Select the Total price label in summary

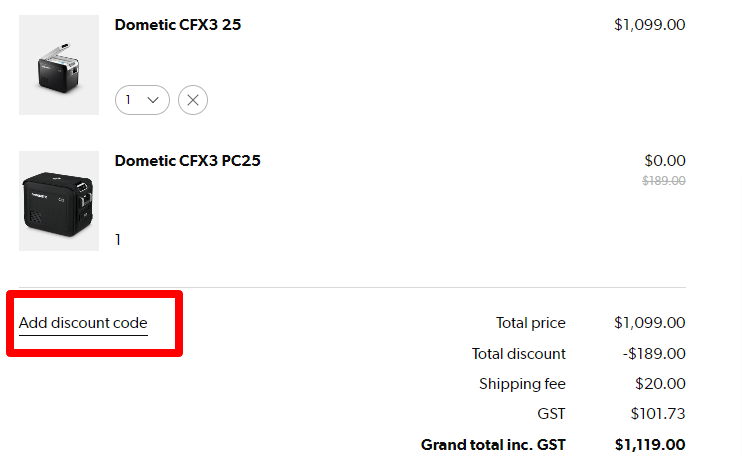click(x=530, y=323)
